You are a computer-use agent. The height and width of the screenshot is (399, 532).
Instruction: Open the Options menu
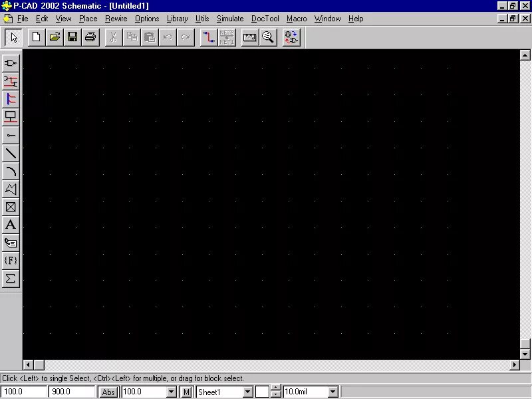[x=147, y=19]
